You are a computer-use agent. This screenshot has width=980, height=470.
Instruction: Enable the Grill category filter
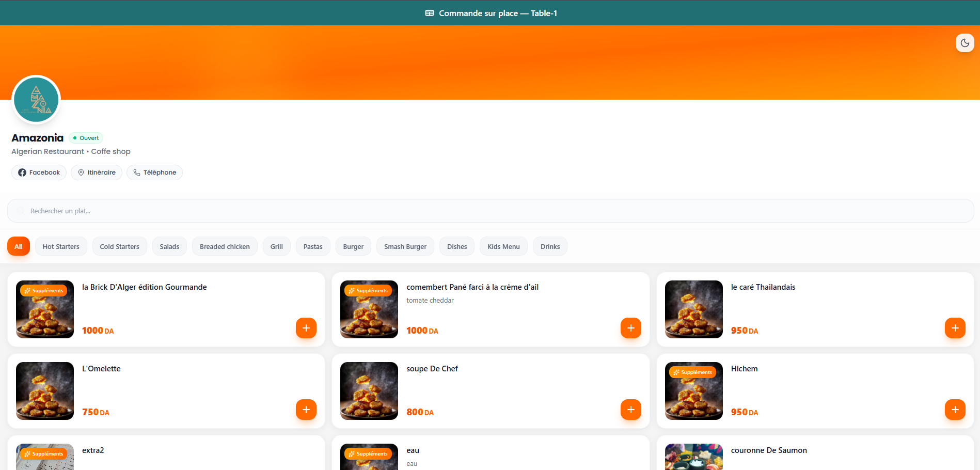click(x=276, y=246)
